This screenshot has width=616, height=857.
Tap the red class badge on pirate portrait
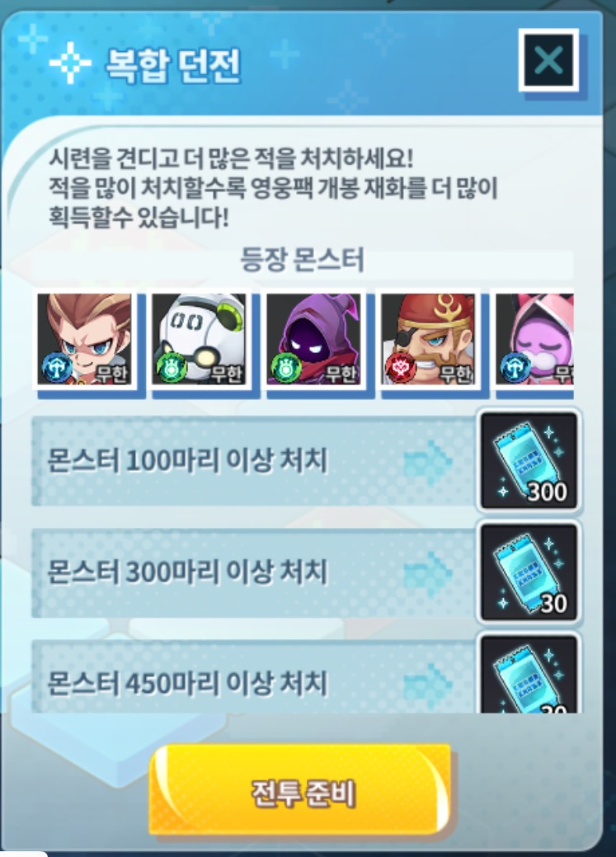[x=401, y=367]
